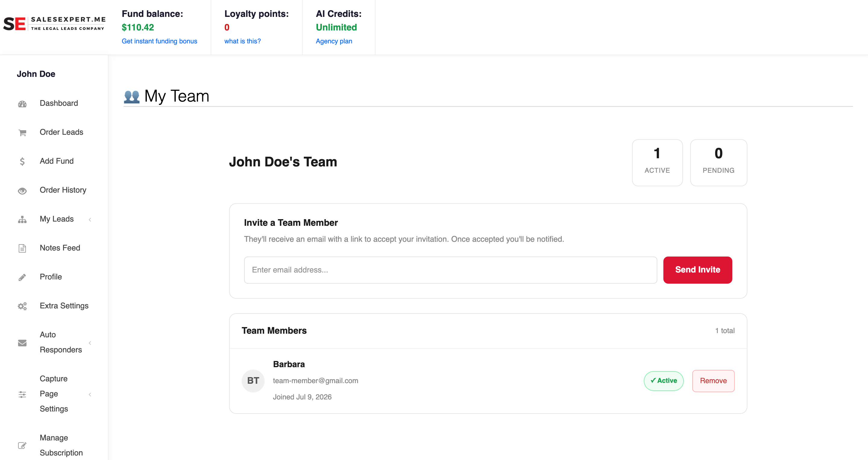The width and height of the screenshot is (868, 460).
Task: Open Extra Settings in sidebar
Action: click(x=64, y=306)
